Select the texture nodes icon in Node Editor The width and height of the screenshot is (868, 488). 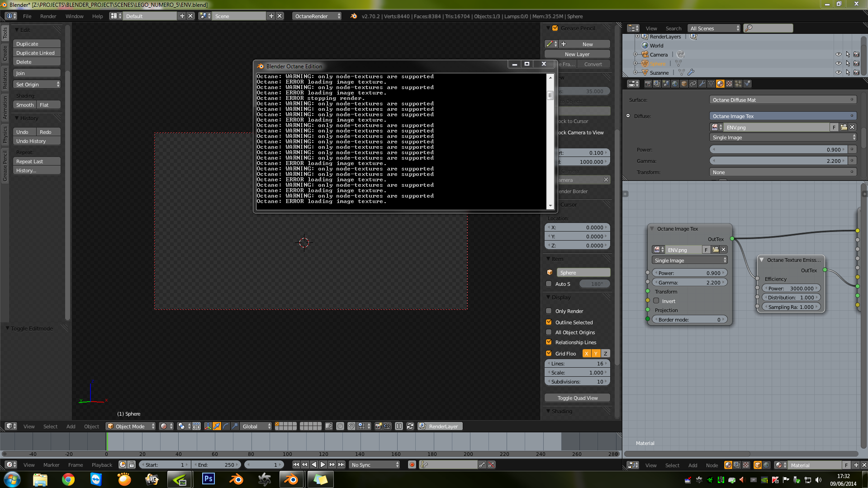click(x=746, y=465)
